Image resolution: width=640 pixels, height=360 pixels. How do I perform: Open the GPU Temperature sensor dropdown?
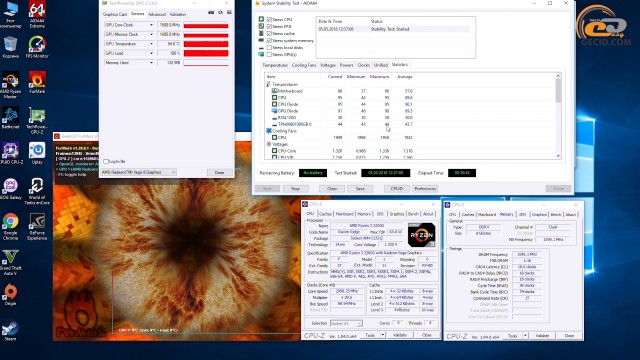tap(151, 44)
